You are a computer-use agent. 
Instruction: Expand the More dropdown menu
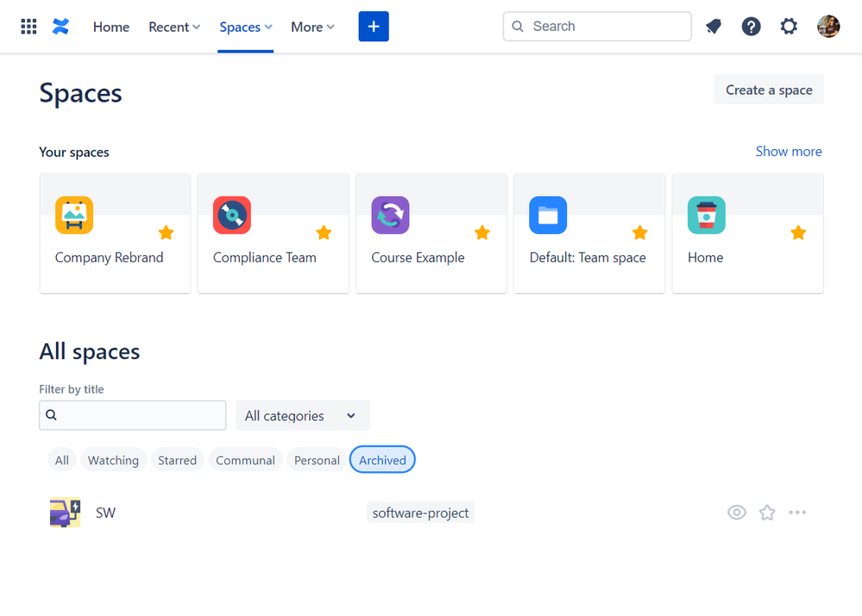(x=312, y=27)
